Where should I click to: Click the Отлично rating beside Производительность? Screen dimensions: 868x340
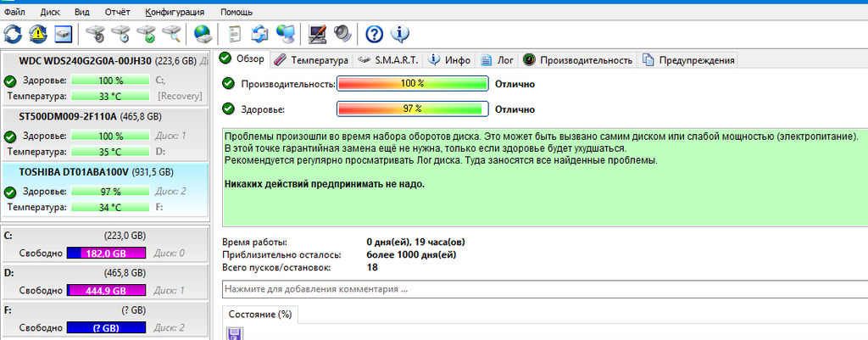(x=515, y=84)
